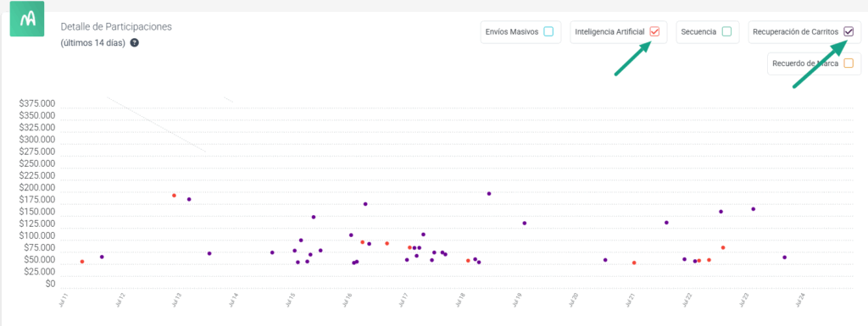This screenshot has width=868, height=326.
Task: Select the first red point after Jul 11
Action: tap(82, 262)
